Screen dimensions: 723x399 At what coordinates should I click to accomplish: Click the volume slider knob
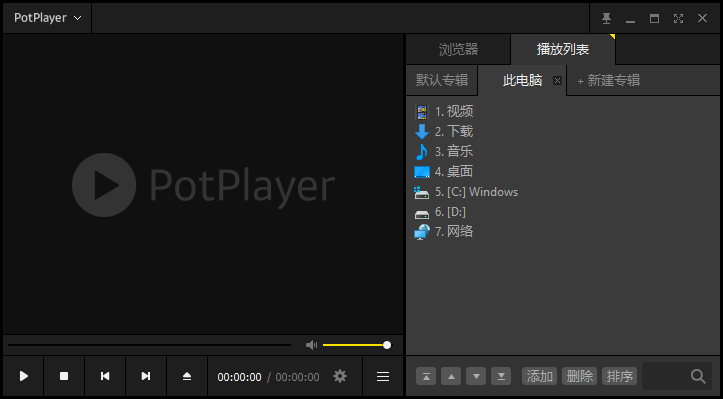pyautogui.click(x=387, y=345)
